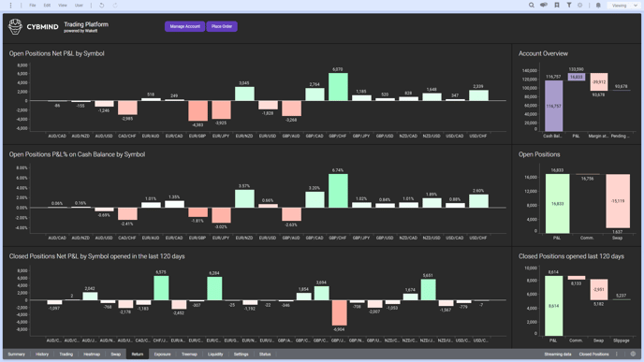
Task: Click the Manage Account button
Action: pyautogui.click(x=184, y=26)
